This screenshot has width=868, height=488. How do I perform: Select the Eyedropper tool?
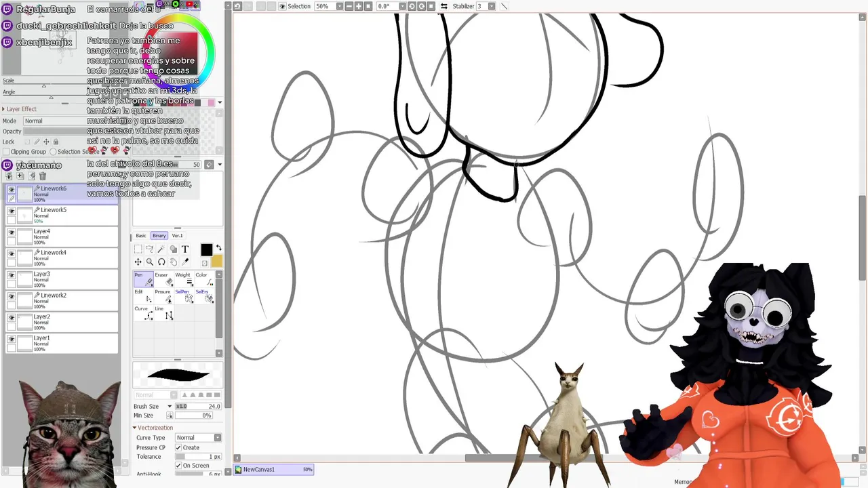[x=184, y=262]
